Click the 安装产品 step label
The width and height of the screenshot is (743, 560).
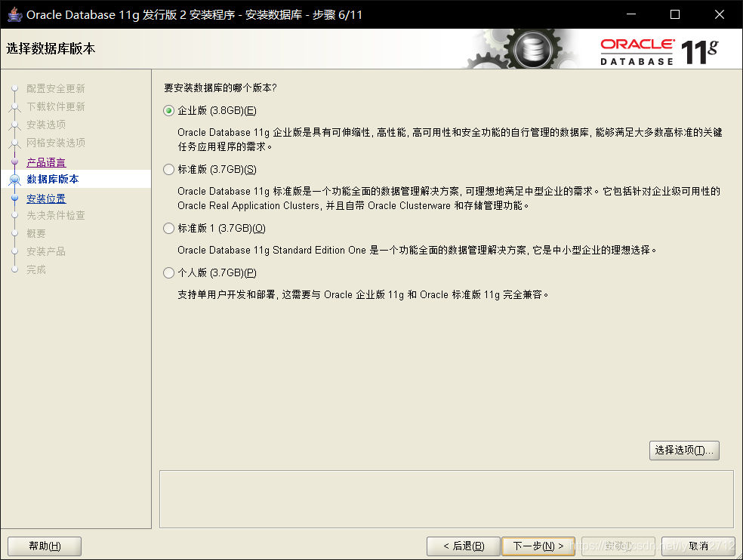point(46,251)
